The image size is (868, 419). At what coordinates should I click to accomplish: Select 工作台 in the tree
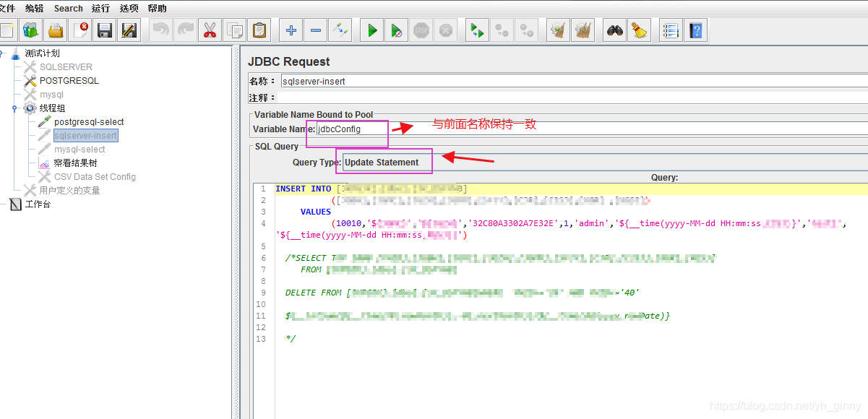click(x=38, y=204)
